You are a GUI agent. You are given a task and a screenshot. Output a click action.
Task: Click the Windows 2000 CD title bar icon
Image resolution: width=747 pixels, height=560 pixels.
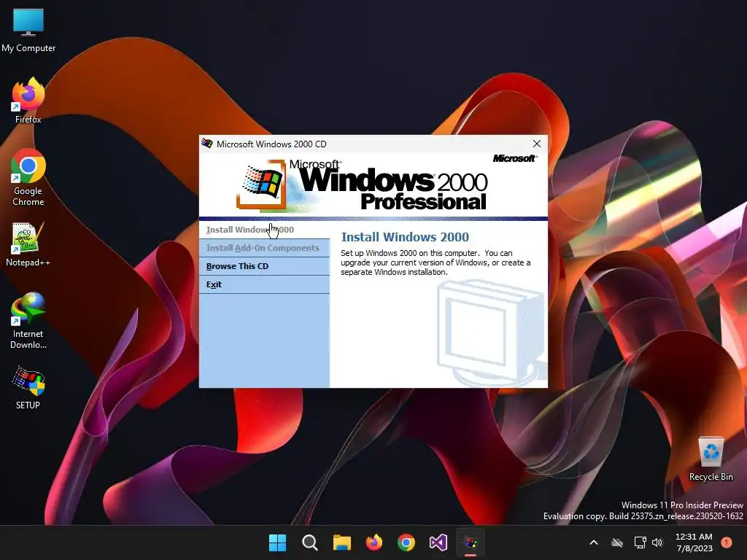coord(207,144)
